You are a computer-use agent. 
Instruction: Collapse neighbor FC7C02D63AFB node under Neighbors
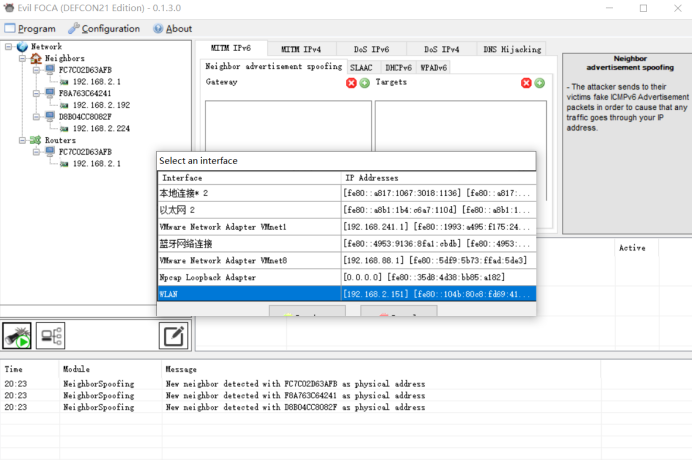coord(36,70)
